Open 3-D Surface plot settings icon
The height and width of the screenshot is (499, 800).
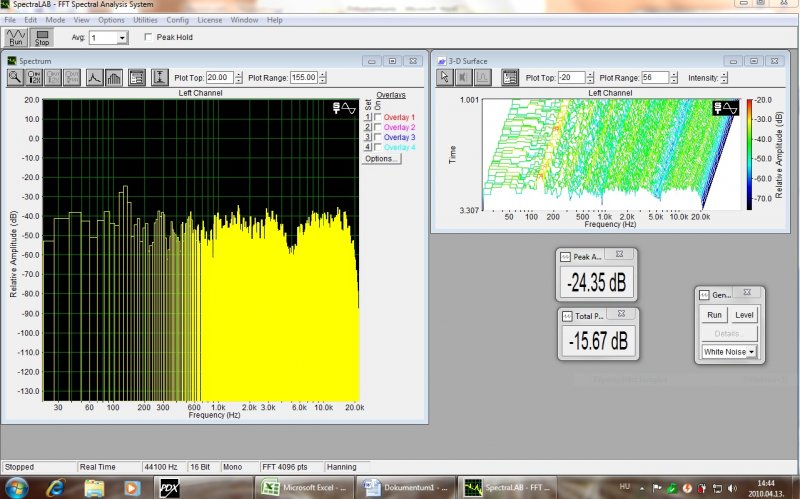click(510, 77)
